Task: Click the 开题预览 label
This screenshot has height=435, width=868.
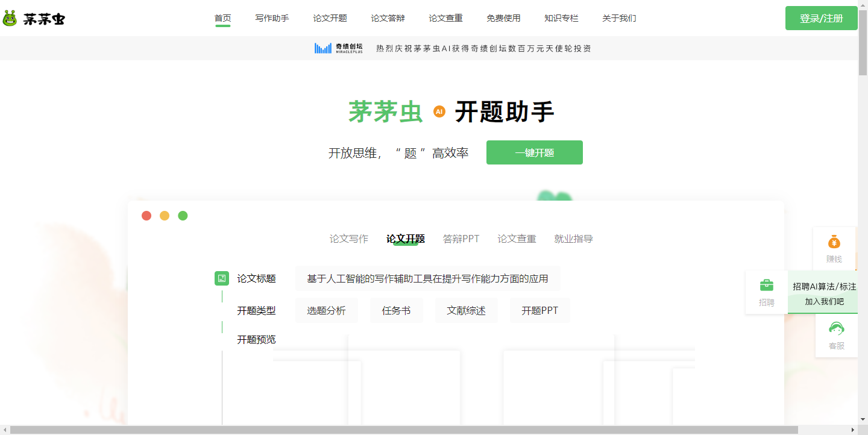Action: [x=256, y=339]
